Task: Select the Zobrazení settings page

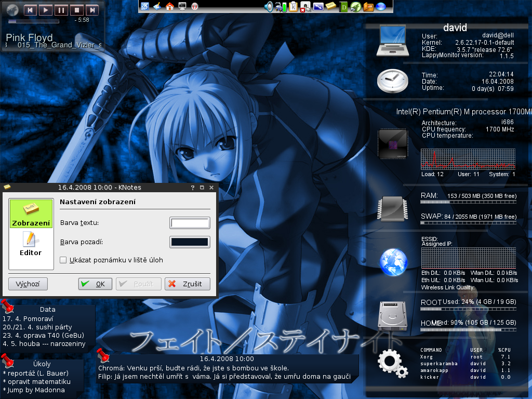Action: (x=31, y=214)
